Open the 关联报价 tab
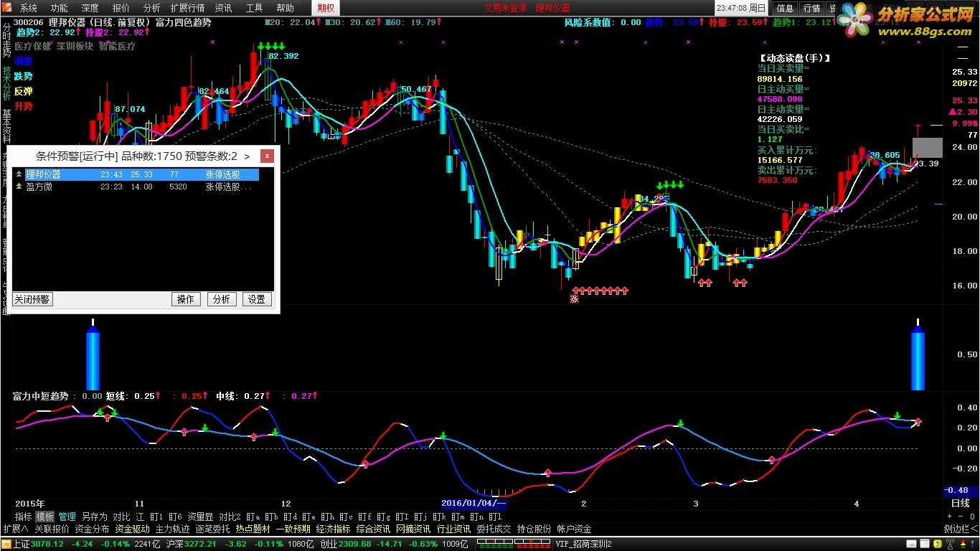980x551 pixels. [x=52, y=529]
